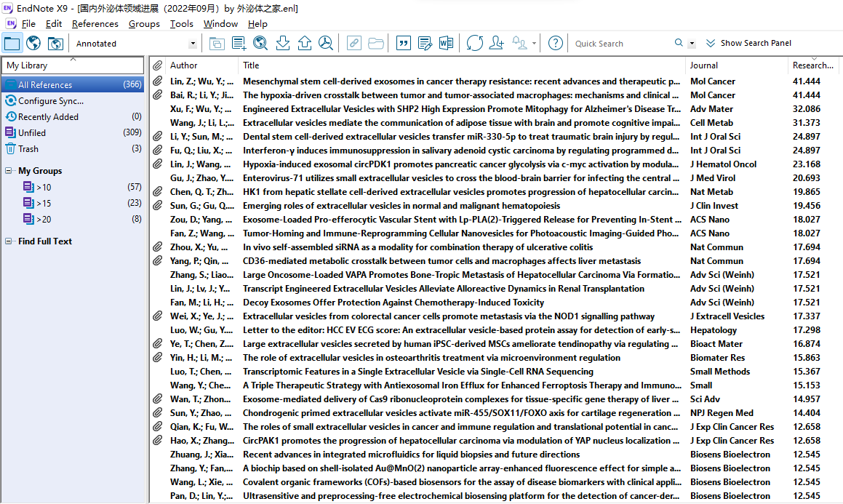
Task: Click paperclip icon on Wei, X. row
Action: [157, 316]
